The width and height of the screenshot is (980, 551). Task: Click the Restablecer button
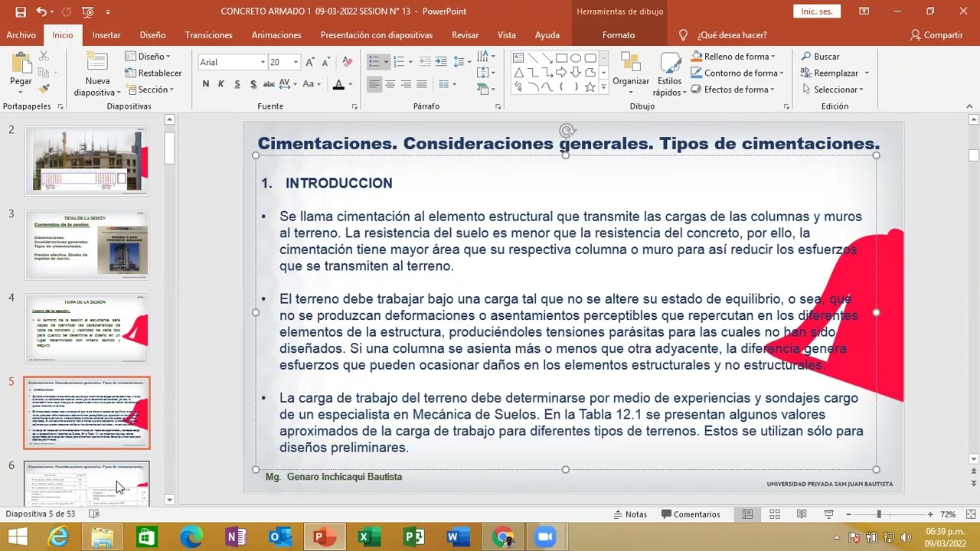click(153, 73)
